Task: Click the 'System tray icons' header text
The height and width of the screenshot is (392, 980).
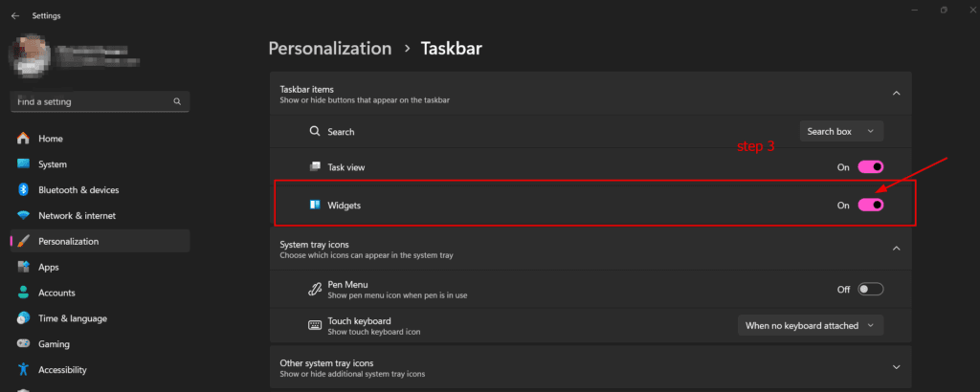Action: [x=314, y=245]
